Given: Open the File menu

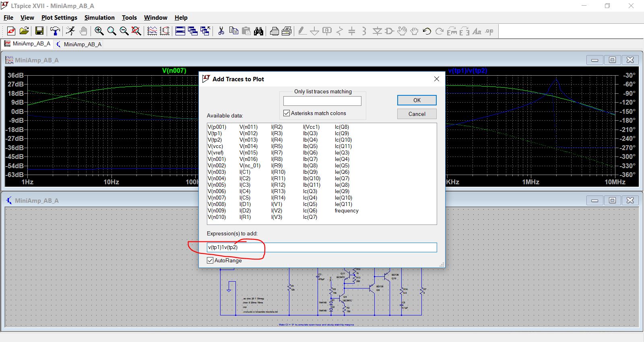Looking at the screenshot, I should pyautogui.click(x=8, y=18).
